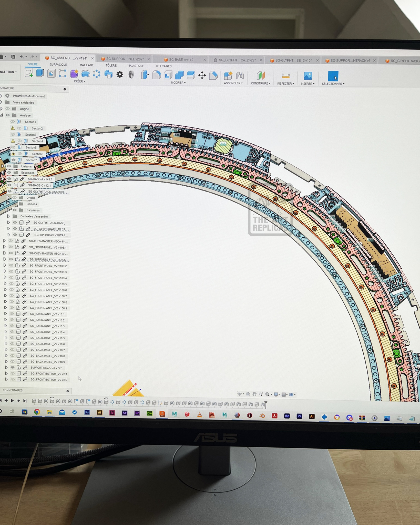The width and height of the screenshot is (420, 525).
Task: Toggle visibility of Section1
Action: tap(12, 122)
